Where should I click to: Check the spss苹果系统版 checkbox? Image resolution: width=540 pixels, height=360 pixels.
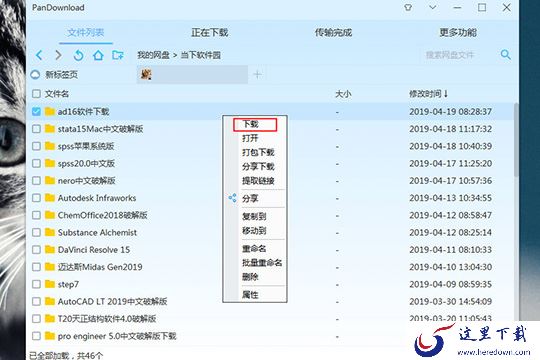36,146
